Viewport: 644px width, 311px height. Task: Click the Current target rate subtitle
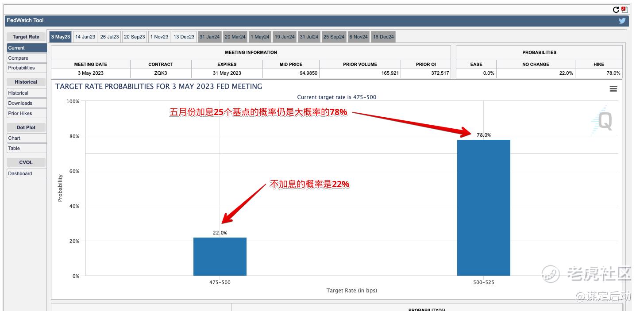click(336, 97)
